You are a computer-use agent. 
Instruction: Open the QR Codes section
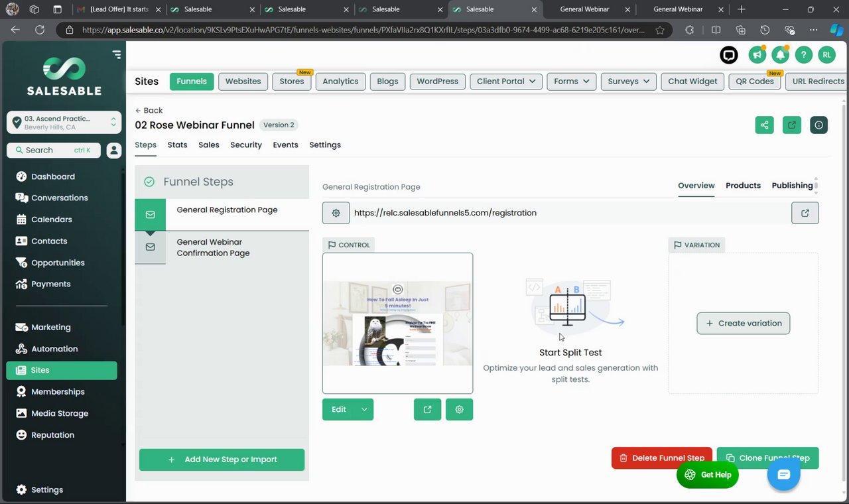(755, 81)
